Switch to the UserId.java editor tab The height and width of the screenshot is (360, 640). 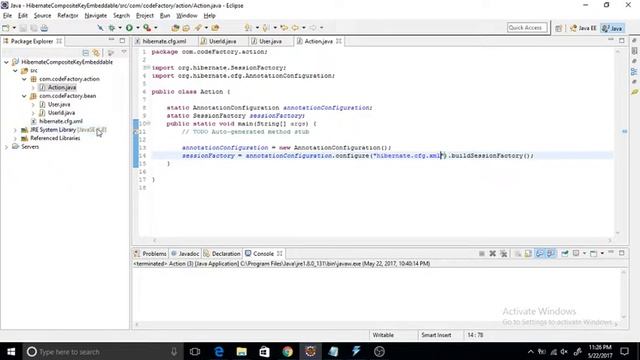tap(222, 41)
